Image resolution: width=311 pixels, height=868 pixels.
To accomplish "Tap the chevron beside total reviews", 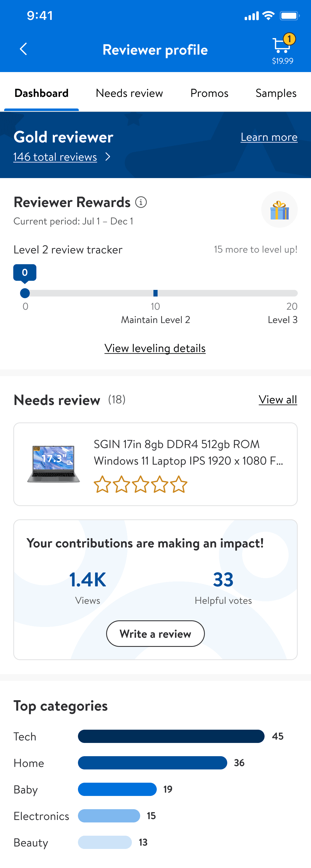I will [108, 157].
